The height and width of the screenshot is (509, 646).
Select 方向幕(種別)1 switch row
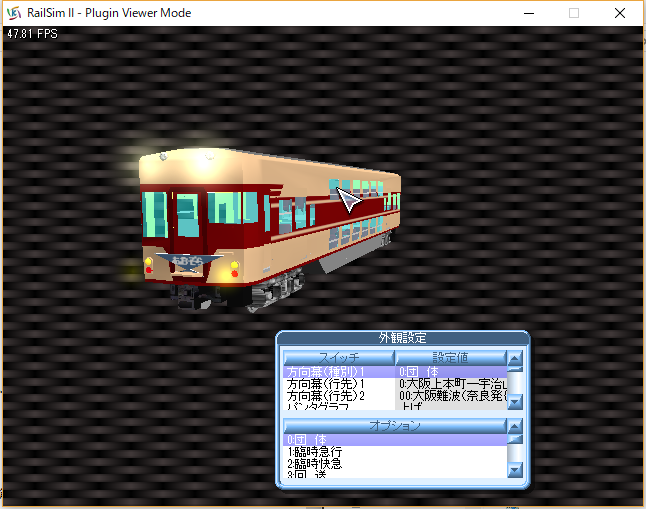(338, 372)
